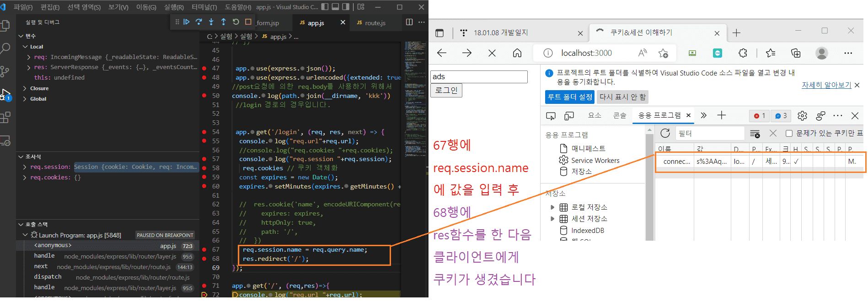Toggle the breakpoint on line 67
The height and width of the screenshot is (302, 868).
(x=204, y=249)
